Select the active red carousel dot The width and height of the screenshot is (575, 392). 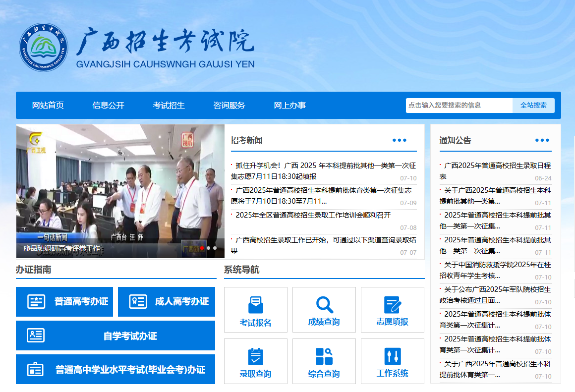[202, 248]
